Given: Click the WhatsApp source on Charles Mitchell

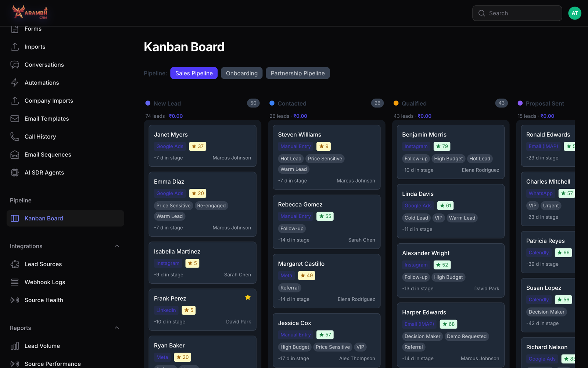Looking at the screenshot, I should pyautogui.click(x=541, y=194).
